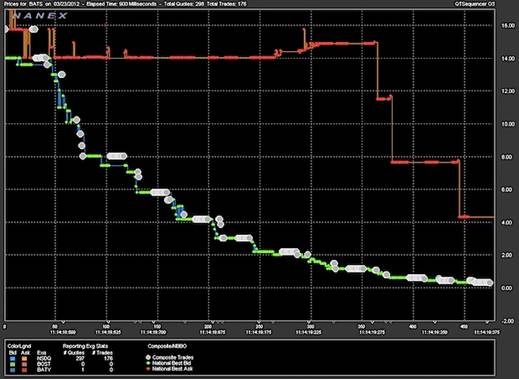This screenshot has width=519, height=380.
Task: Click the Reporting Exg Stats header
Action: pos(85,346)
